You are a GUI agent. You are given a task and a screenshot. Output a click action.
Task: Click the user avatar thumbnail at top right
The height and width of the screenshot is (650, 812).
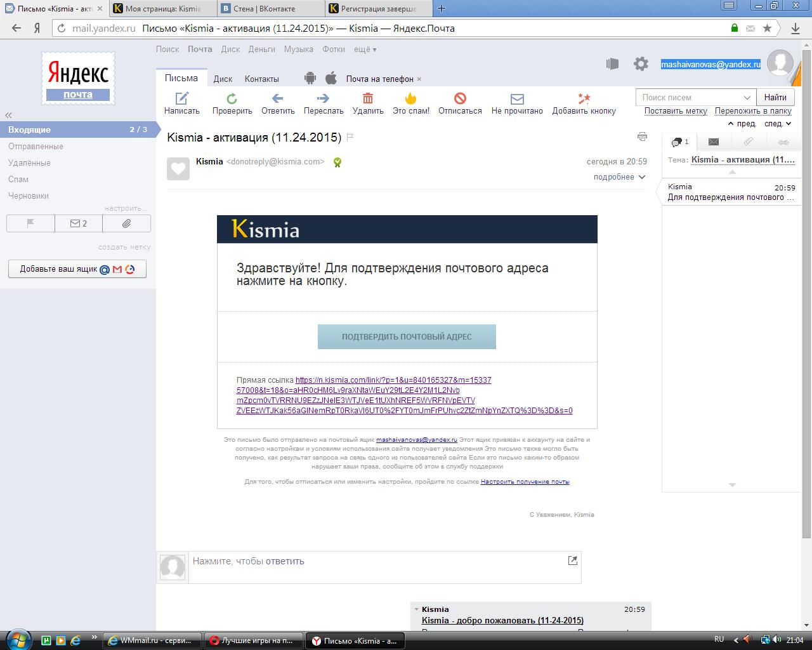[780, 63]
